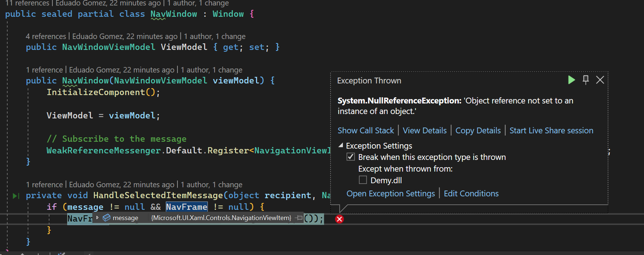The image size is (644, 255).
Task: Pin the message data tip to source
Action: (x=299, y=218)
